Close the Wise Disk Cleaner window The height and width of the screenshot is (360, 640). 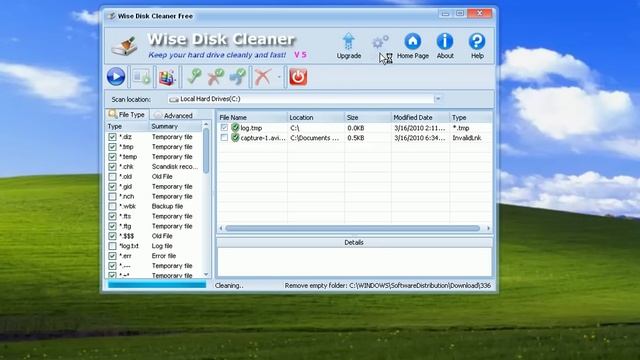(x=480, y=13)
